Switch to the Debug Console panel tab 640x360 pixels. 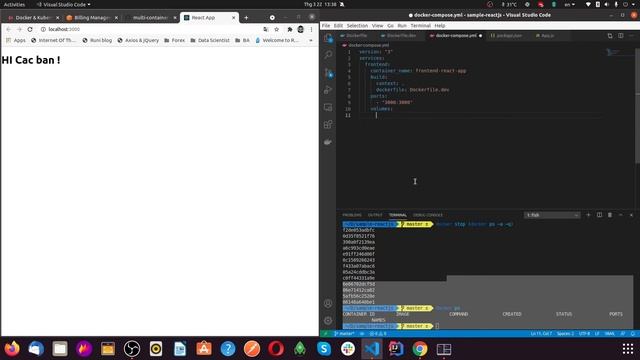pos(428,215)
